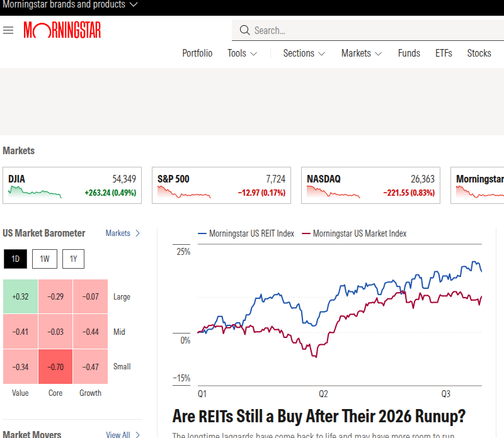The image size is (504, 438).
Task: Click the S&P 500 change −12.97 (0.17%)
Action: tap(261, 193)
